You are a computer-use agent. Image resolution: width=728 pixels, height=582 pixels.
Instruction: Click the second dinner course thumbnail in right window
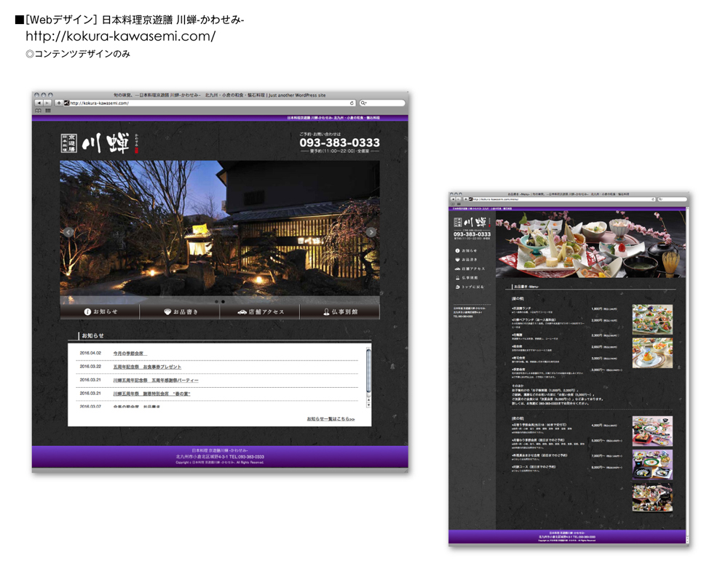click(652, 465)
